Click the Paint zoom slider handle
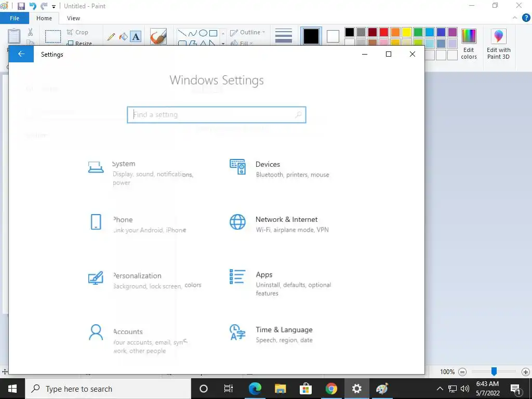 click(x=494, y=371)
